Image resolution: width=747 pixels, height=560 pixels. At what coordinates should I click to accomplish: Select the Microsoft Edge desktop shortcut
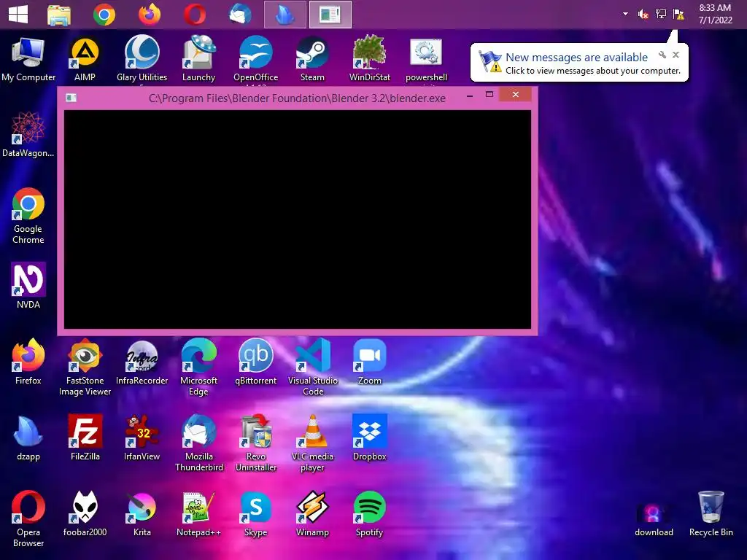198,367
